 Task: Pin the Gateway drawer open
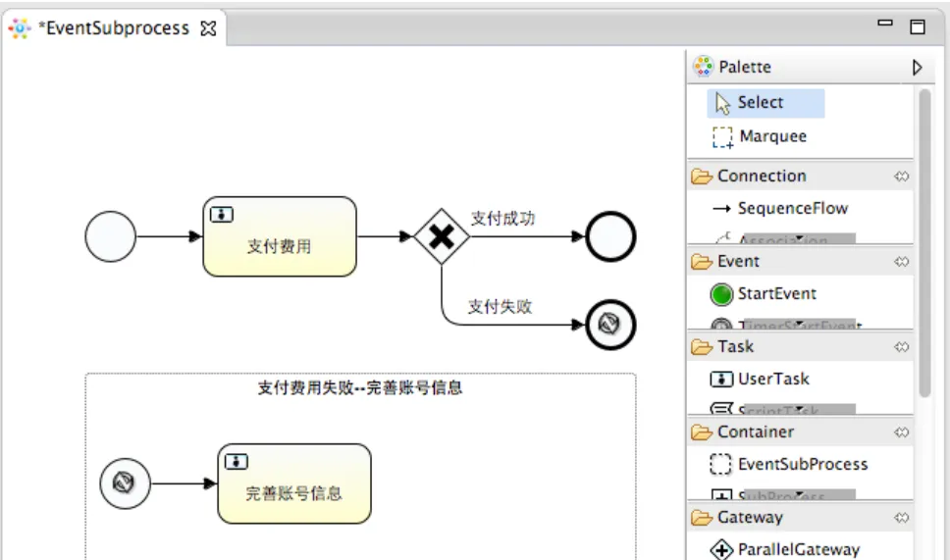(902, 518)
